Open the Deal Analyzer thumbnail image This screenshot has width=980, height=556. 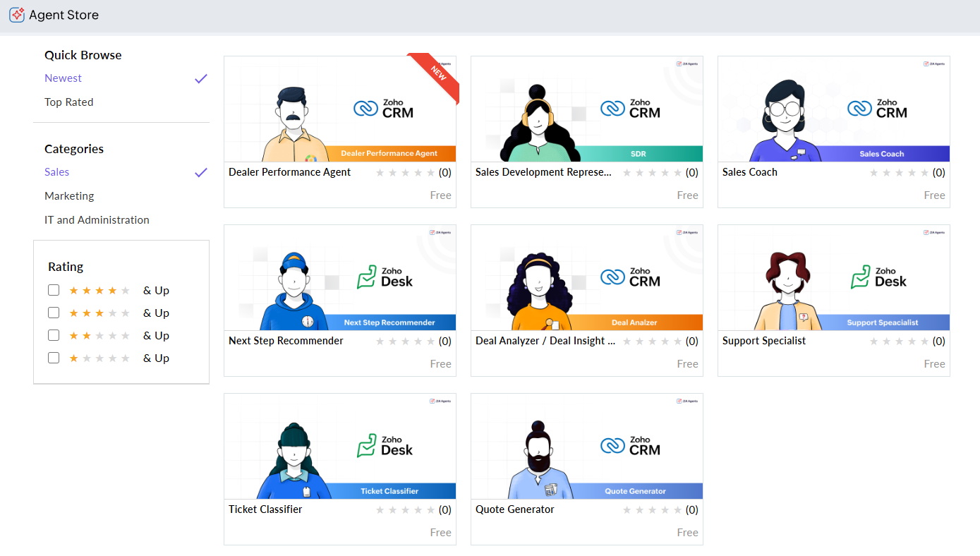click(587, 278)
